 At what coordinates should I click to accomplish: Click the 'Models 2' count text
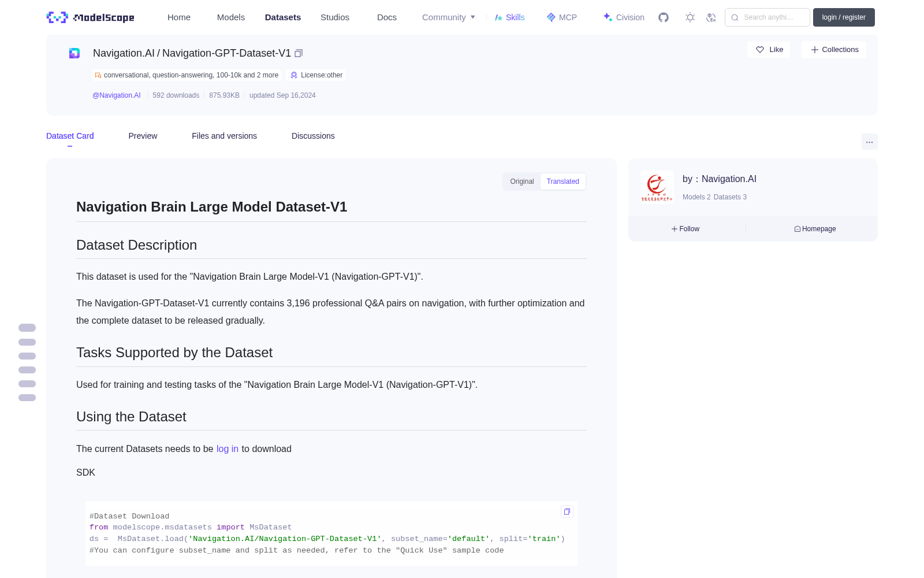pos(696,197)
